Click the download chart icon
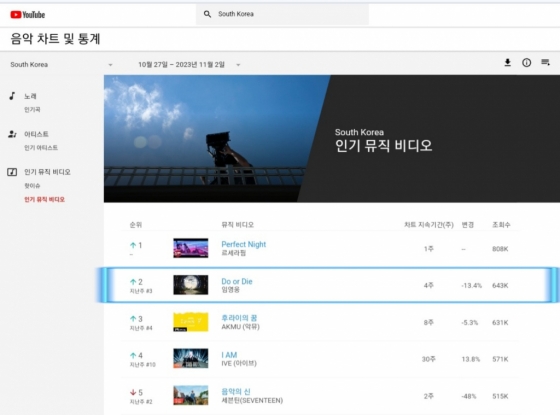This screenshot has width=560, height=415. tap(508, 63)
